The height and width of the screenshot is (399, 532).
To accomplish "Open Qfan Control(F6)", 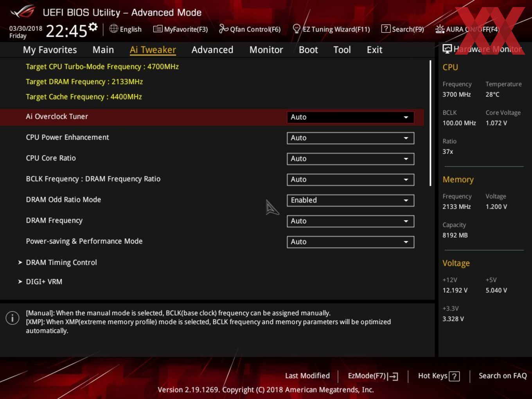I will [x=255, y=29].
